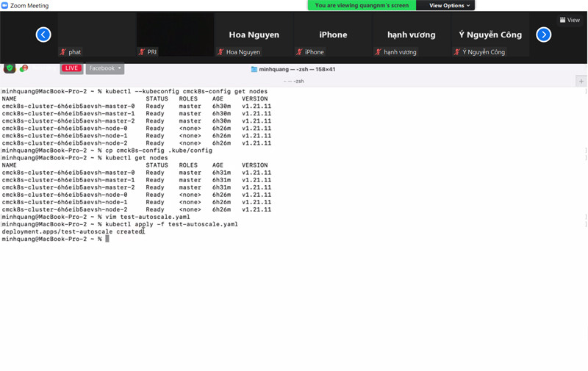Click the previous participants arrow
Screen dimensions: 588x371
coord(43,35)
